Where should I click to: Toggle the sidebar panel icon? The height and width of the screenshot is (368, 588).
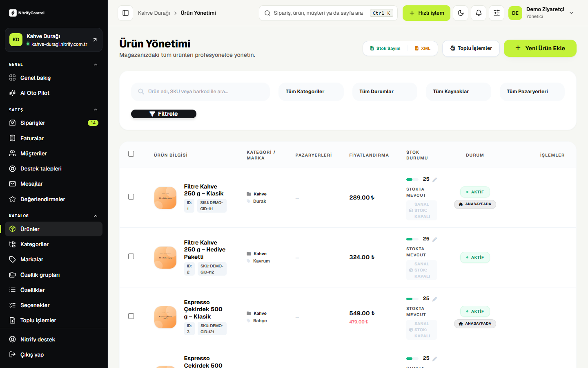coord(126,13)
